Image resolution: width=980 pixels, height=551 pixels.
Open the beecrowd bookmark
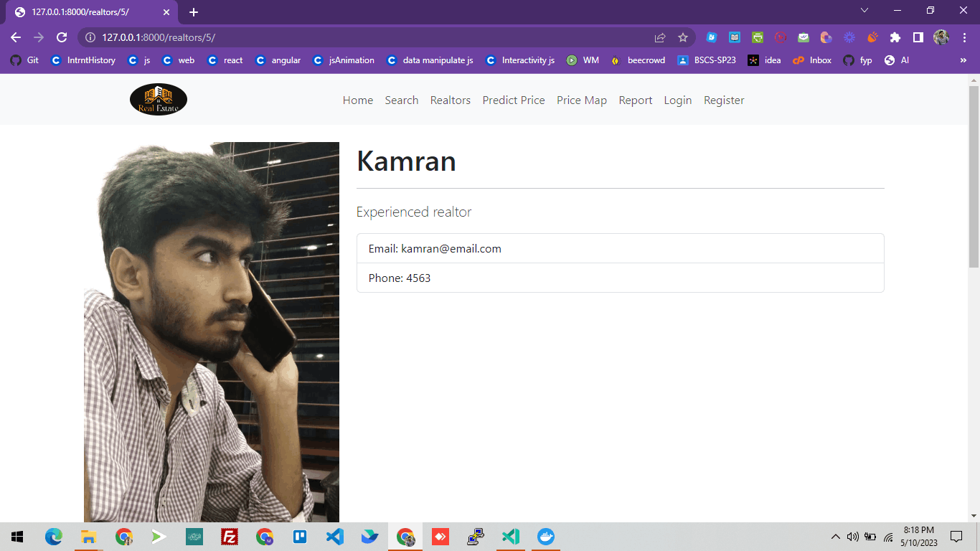point(638,60)
